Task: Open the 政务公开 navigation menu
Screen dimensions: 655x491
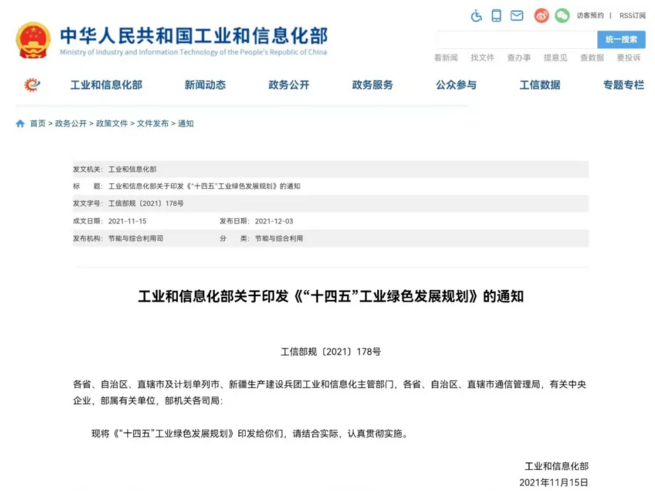Action: click(288, 85)
